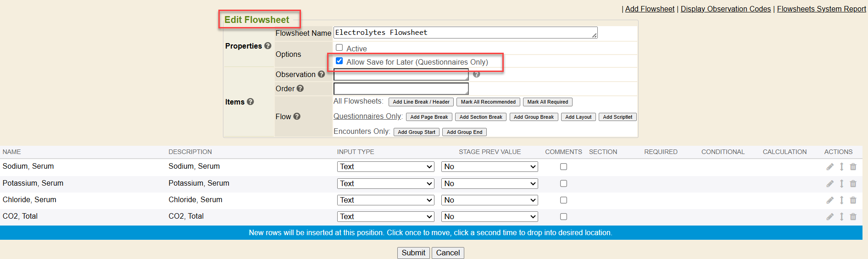Expand Input Type dropdown for CO2, Total
The width and height of the screenshot is (868, 259).
tap(385, 217)
